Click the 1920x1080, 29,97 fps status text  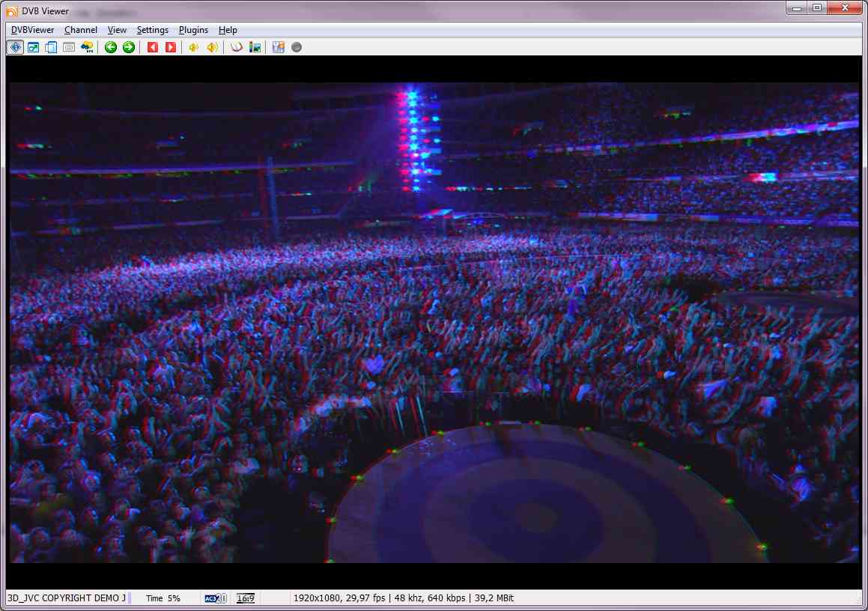tap(339, 598)
